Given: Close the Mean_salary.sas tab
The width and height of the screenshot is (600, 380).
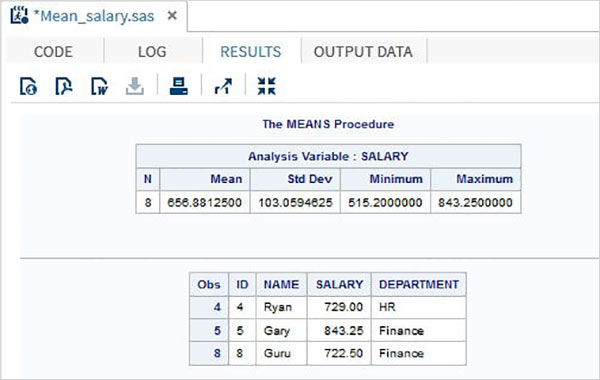Looking at the screenshot, I should coord(173,15).
